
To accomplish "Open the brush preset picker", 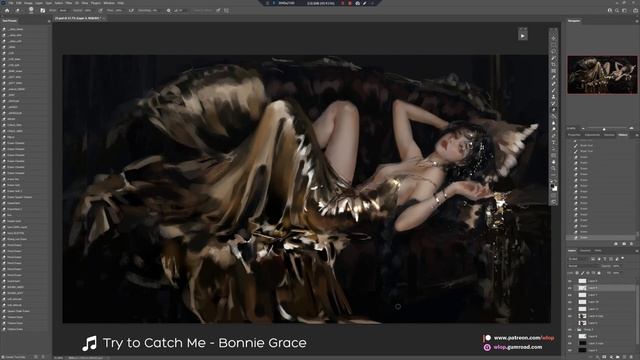I will pos(31,11).
